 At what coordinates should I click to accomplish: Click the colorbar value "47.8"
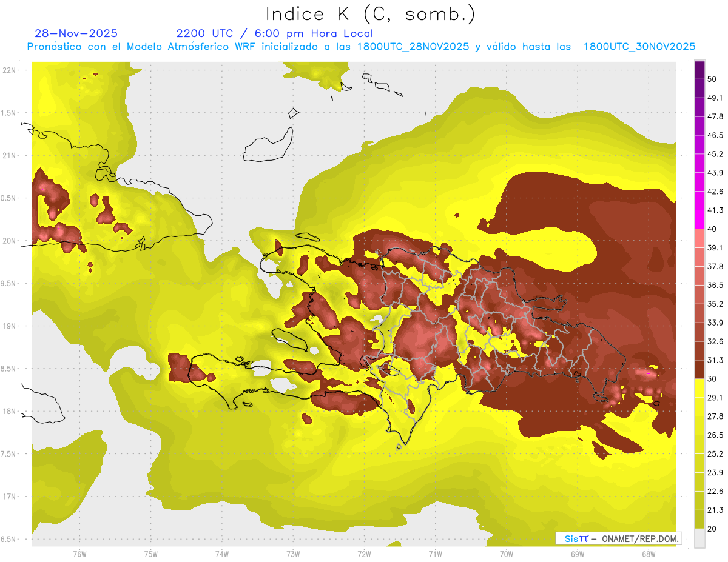coord(715,116)
